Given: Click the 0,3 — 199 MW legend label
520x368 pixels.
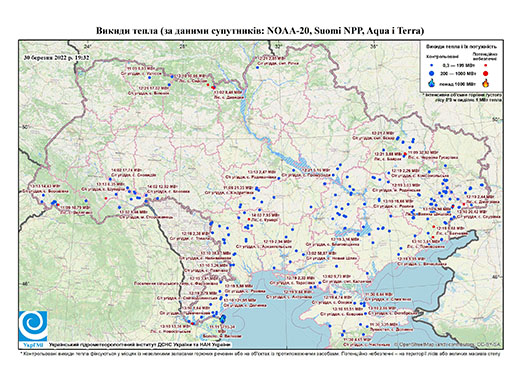Looking at the screenshot, I should coord(458,66).
